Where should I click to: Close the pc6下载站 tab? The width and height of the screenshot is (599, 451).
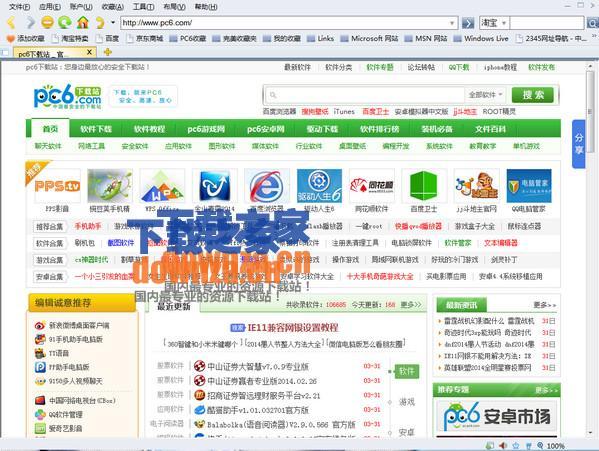[89, 52]
